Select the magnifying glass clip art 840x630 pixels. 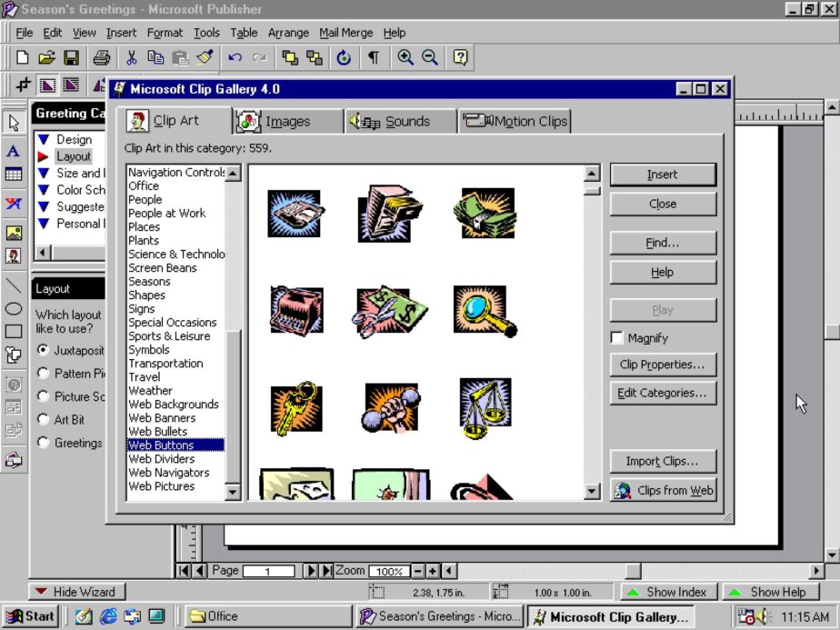(485, 310)
